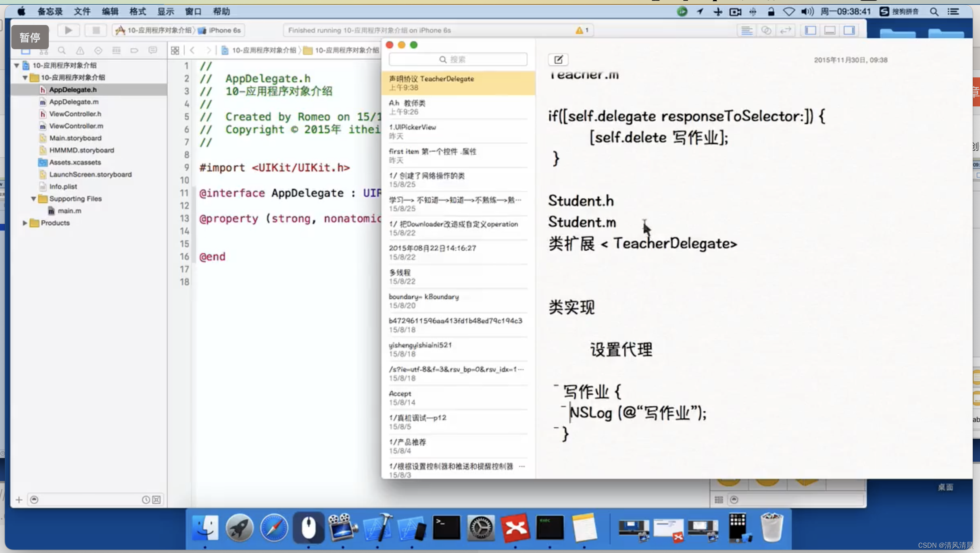Go back in the Xcode editor history
The height and width of the screenshot is (553, 980).
click(x=192, y=50)
